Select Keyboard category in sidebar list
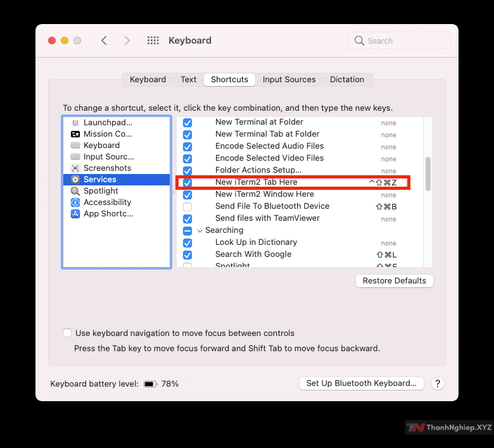Screen dimensions: 494x448 pyautogui.click(x=117, y=146)
